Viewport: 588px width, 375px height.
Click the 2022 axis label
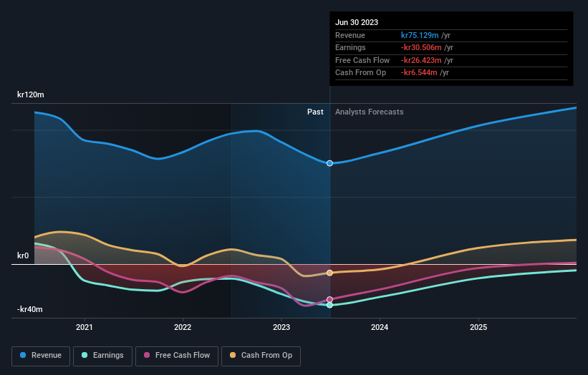[x=183, y=327]
